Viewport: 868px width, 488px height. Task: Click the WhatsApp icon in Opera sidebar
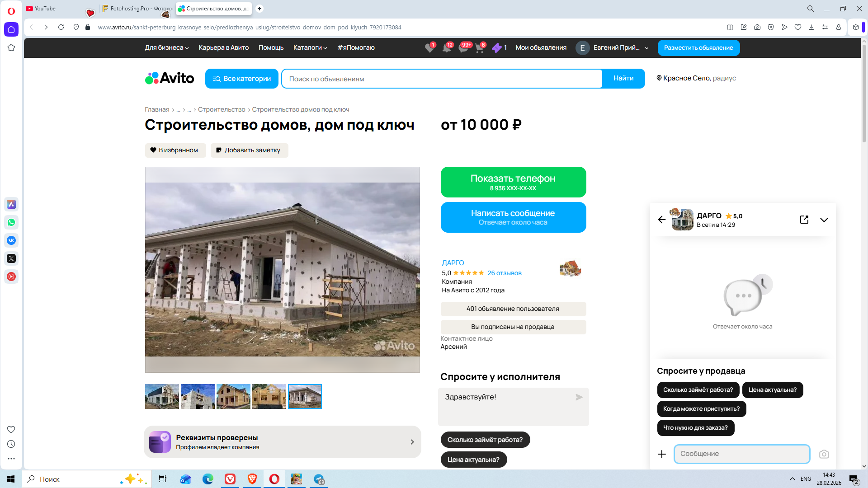[11, 222]
